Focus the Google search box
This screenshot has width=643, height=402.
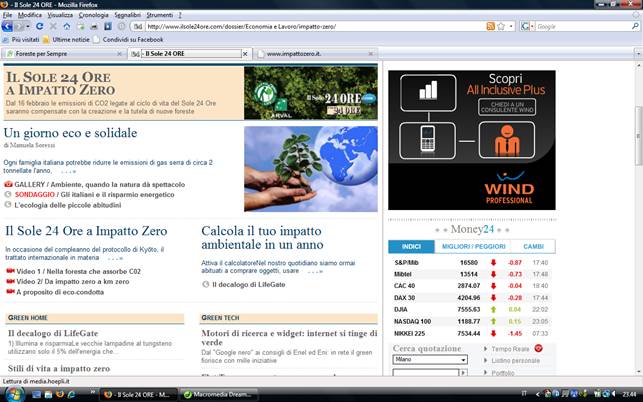point(582,26)
